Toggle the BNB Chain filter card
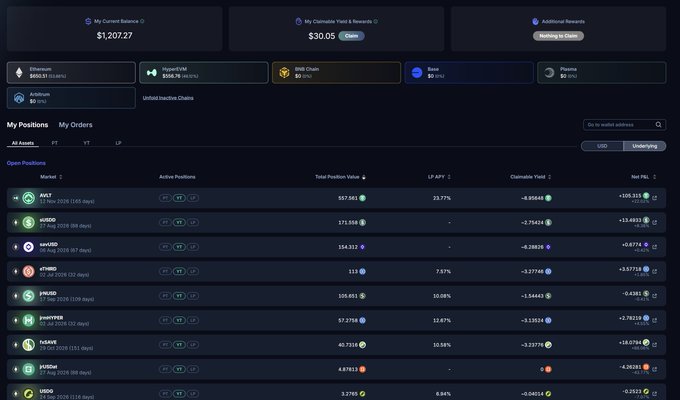The width and height of the screenshot is (680, 400). coord(337,72)
